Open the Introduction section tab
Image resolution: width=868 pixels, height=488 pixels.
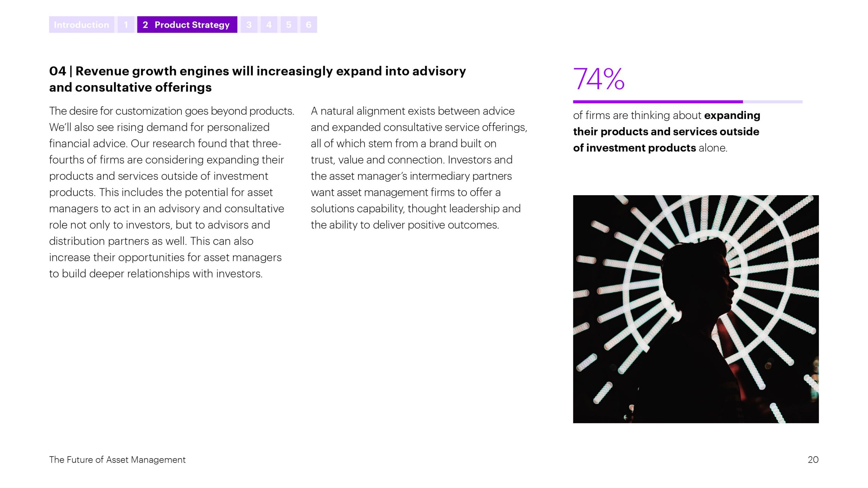(81, 25)
